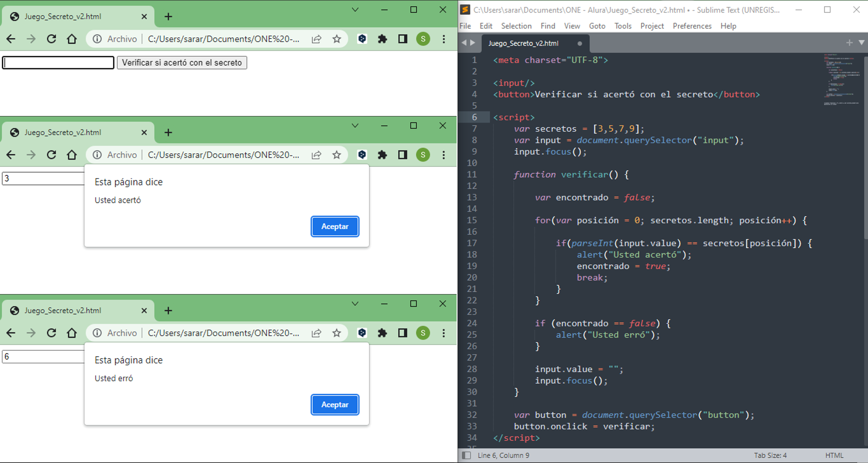Viewport: 868px width, 463px height.
Task: Click line number 15 in Sublime gutter
Action: tap(472, 220)
